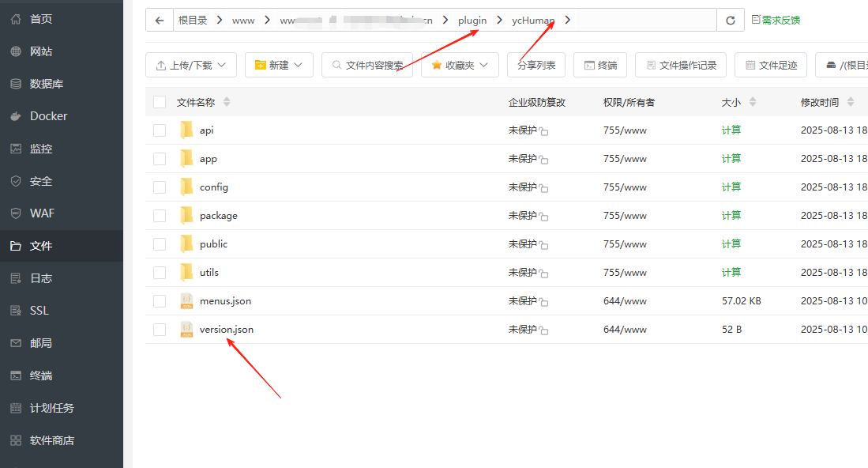Click the 文件 folder icon in sidebar
Image resolution: width=868 pixels, height=468 pixels.
click(x=16, y=246)
